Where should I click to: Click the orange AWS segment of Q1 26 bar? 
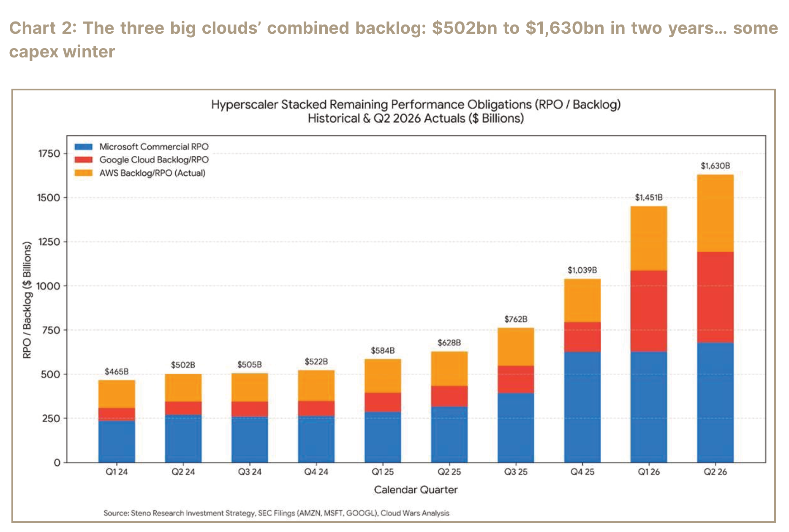tap(649, 239)
